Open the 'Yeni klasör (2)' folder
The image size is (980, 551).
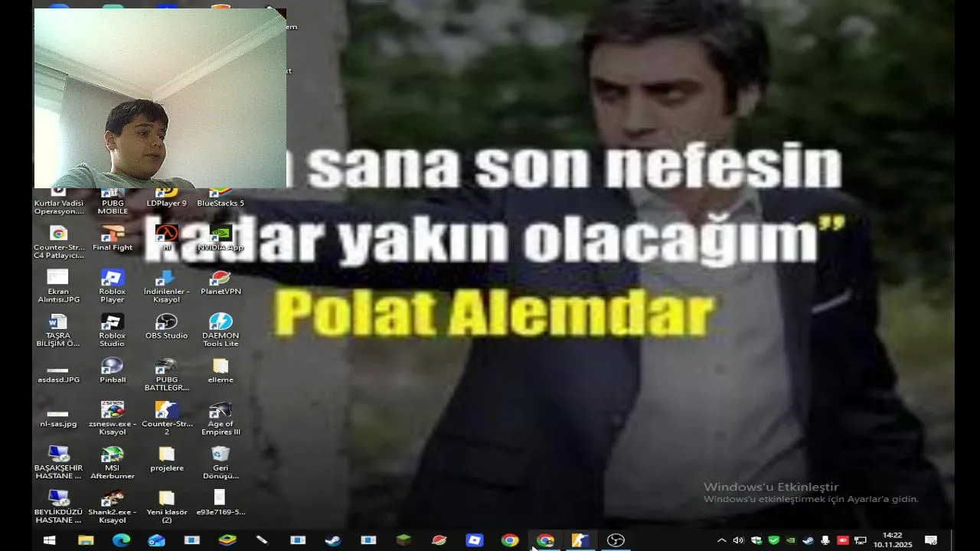(x=166, y=506)
